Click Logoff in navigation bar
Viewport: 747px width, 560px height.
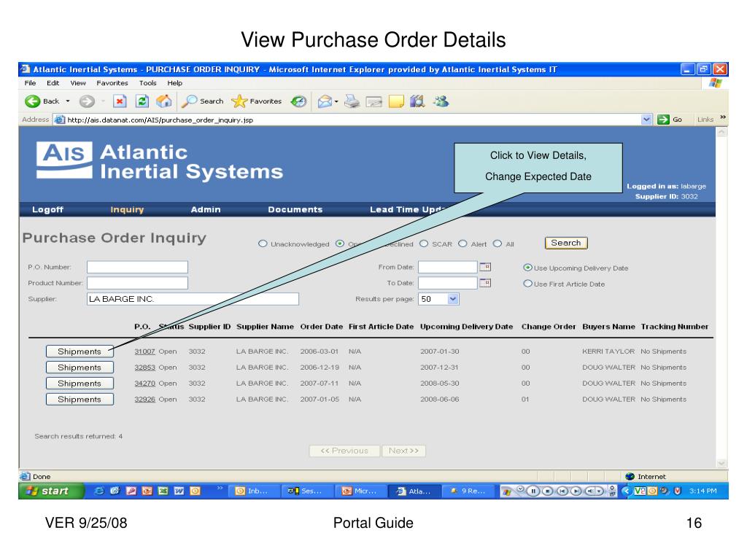pyautogui.click(x=47, y=209)
